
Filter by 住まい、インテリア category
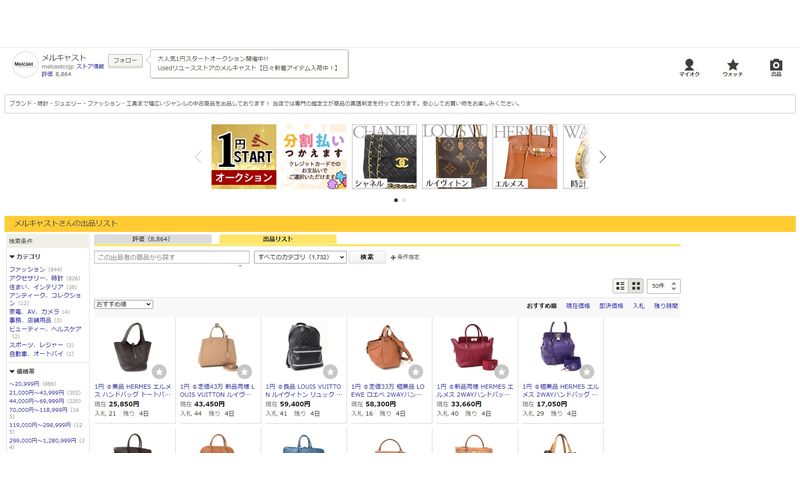[36, 287]
